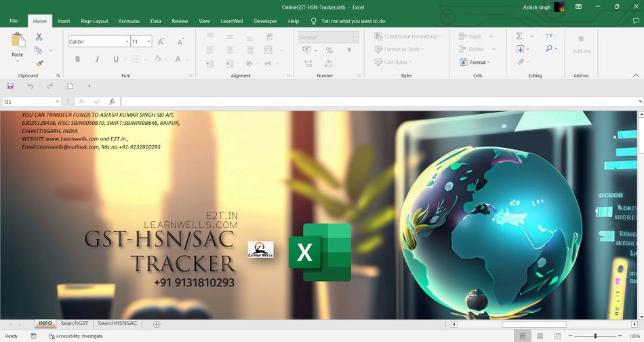The image size is (644, 342).
Task: Open the LearnWell tab
Action: [x=232, y=21]
